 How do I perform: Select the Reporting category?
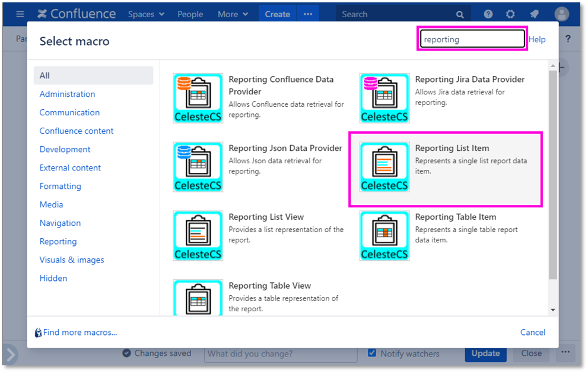click(x=58, y=241)
